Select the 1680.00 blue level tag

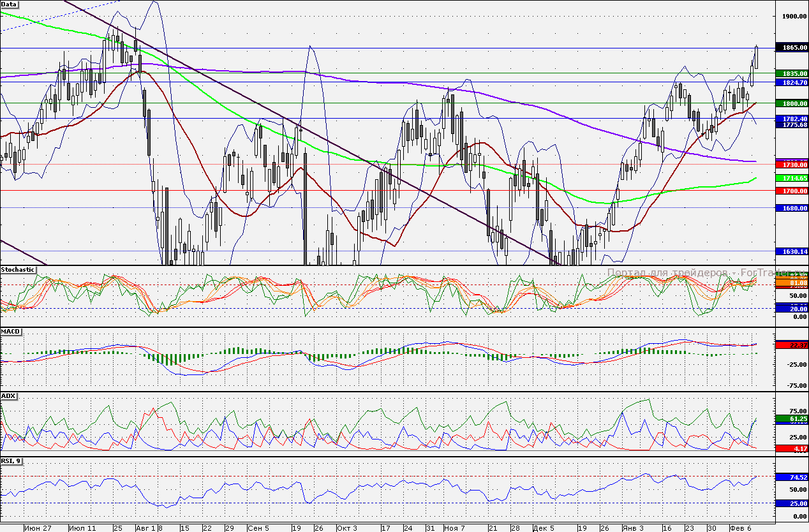click(x=791, y=208)
